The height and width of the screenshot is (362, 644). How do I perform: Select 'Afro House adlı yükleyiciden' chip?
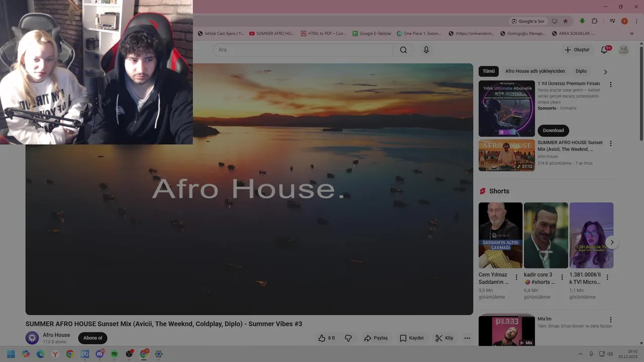535,71
